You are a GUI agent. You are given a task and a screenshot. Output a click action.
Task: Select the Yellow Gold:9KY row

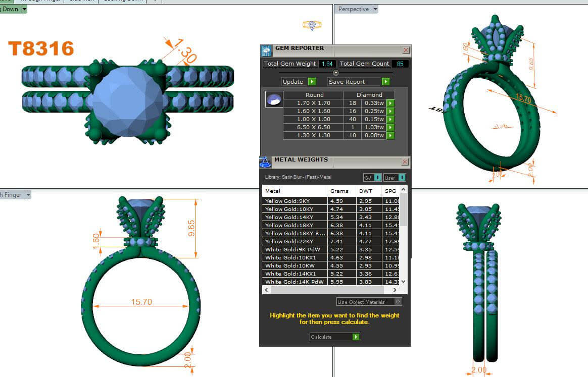[x=330, y=201]
